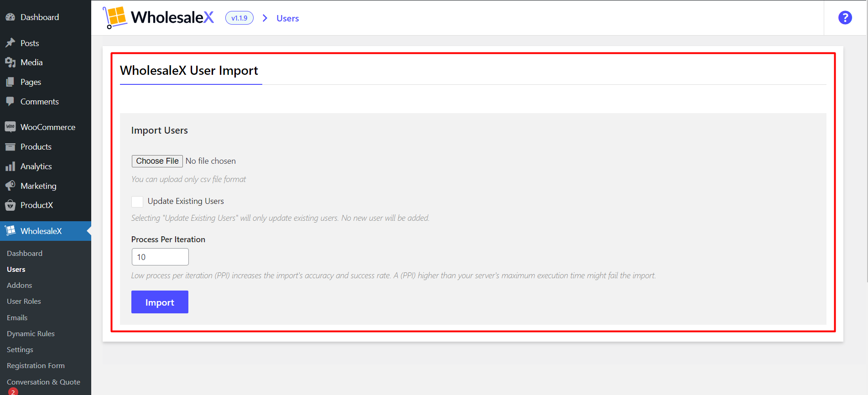
Task: Click the Process Per Iteration input field
Action: click(160, 257)
